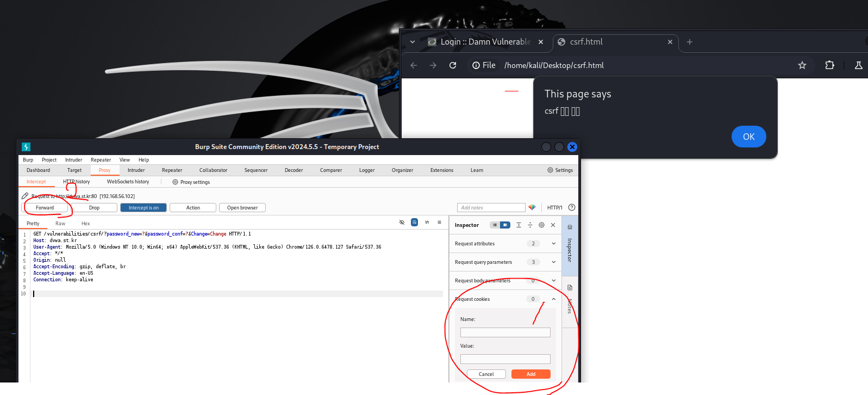Open Inspector settings gear icon
This screenshot has width=868, height=395.
click(541, 225)
